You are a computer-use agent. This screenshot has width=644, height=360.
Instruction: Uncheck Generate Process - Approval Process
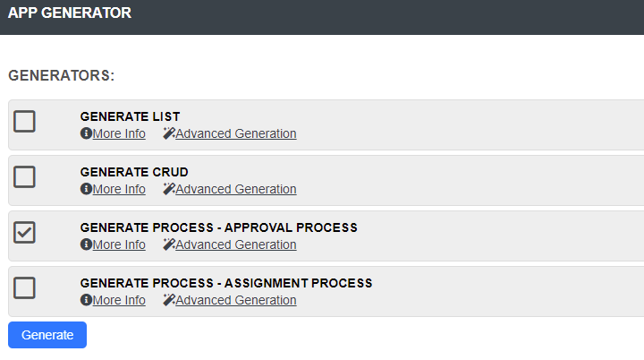click(x=25, y=233)
